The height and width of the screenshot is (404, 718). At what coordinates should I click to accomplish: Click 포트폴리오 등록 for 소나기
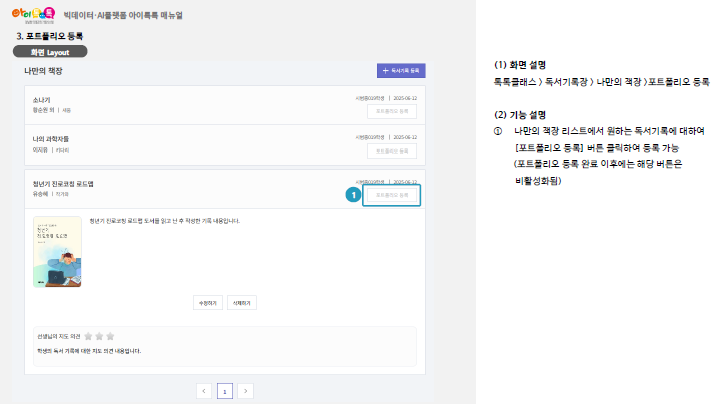(391, 112)
